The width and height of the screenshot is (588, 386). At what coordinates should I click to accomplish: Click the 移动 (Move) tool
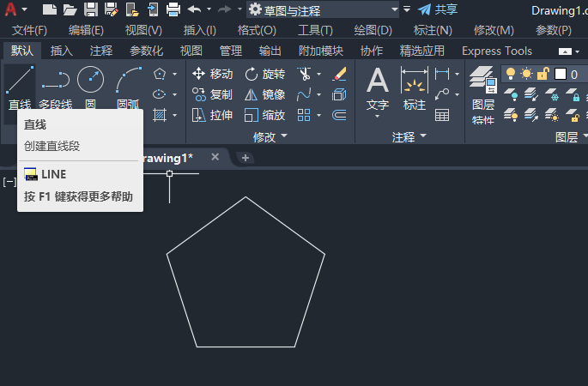[212, 74]
